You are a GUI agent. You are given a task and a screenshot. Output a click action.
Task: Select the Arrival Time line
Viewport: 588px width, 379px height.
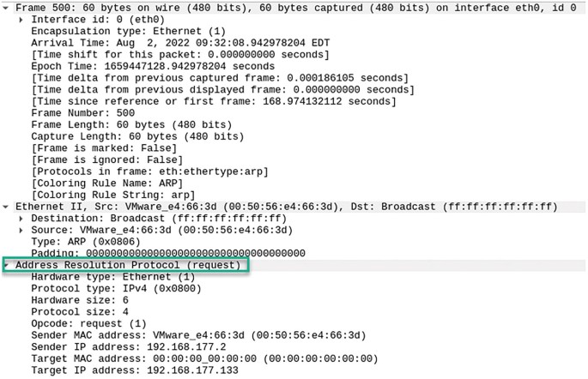coord(180,43)
